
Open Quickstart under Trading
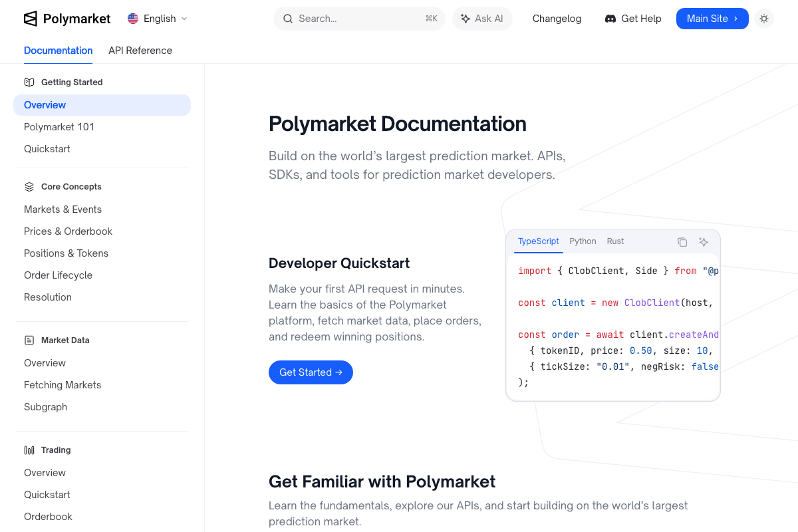coord(102,495)
